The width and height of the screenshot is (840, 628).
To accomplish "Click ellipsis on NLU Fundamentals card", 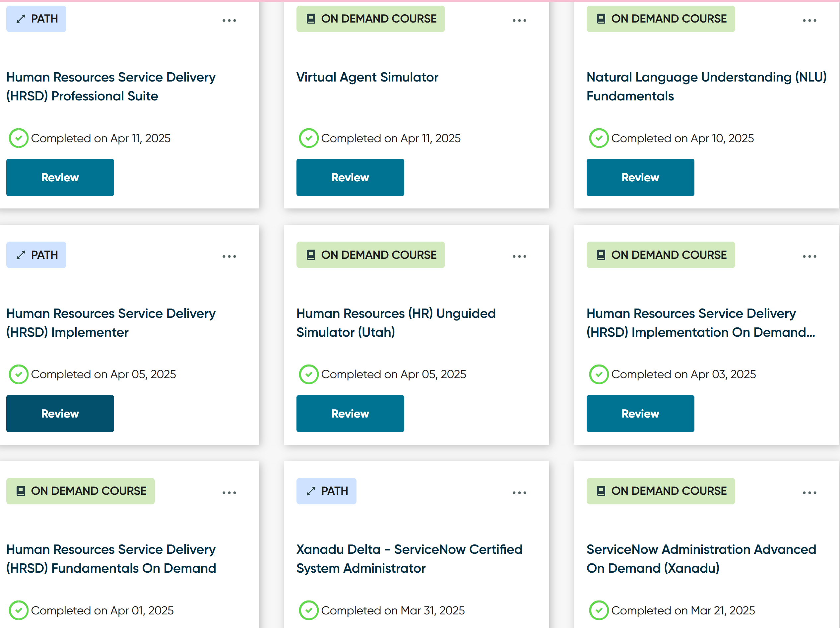I will click(809, 21).
